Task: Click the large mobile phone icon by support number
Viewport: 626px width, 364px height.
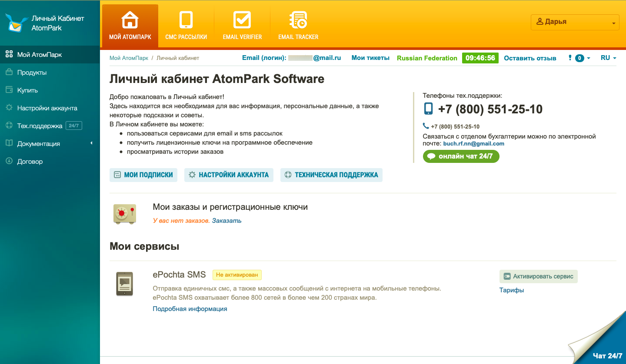Action: click(x=429, y=109)
